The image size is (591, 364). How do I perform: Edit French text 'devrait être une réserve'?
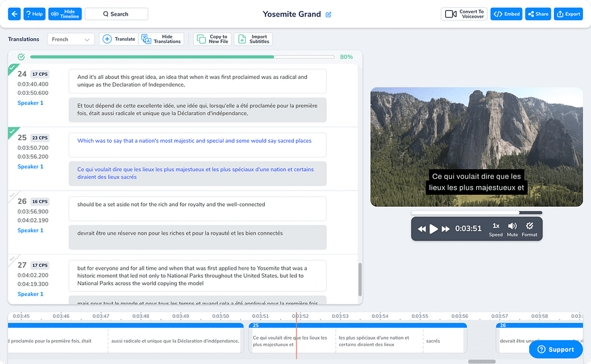click(x=197, y=237)
